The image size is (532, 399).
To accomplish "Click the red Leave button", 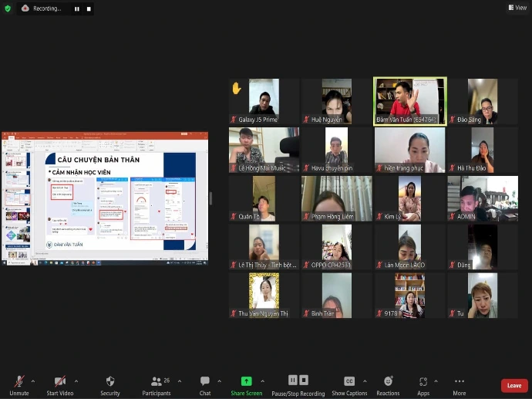I will coord(513,385).
